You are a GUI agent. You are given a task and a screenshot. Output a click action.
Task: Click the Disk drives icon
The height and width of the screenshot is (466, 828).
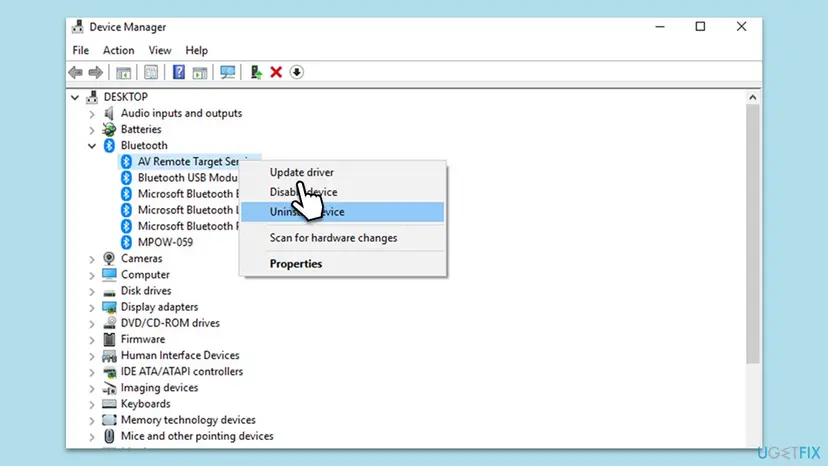(x=109, y=291)
